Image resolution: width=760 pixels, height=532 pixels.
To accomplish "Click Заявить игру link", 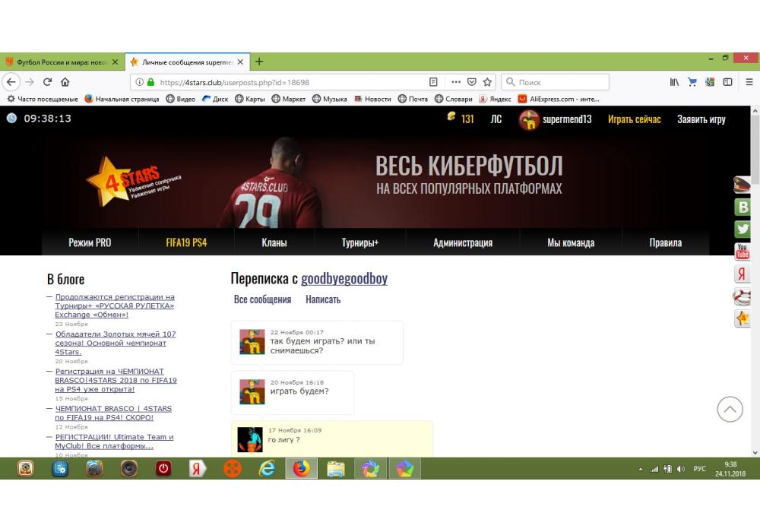I will point(701,119).
